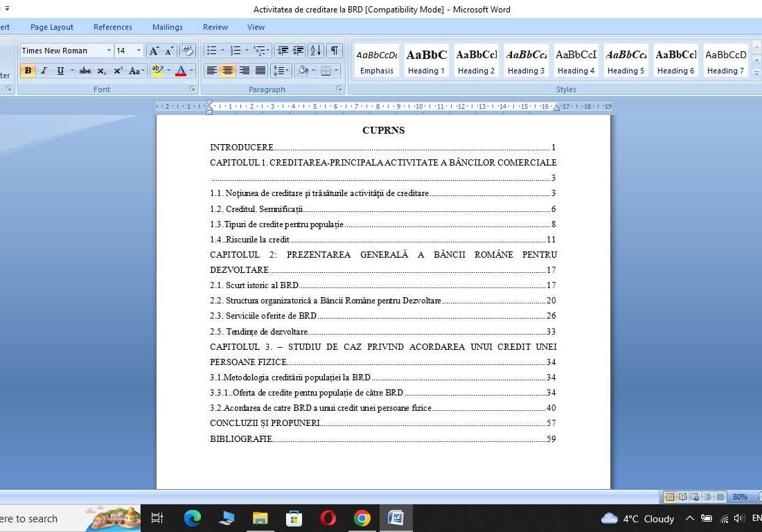Toggle the Show/Hide paragraph marks
This screenshot has width=762, height=532.
click(x=333, y=51)
